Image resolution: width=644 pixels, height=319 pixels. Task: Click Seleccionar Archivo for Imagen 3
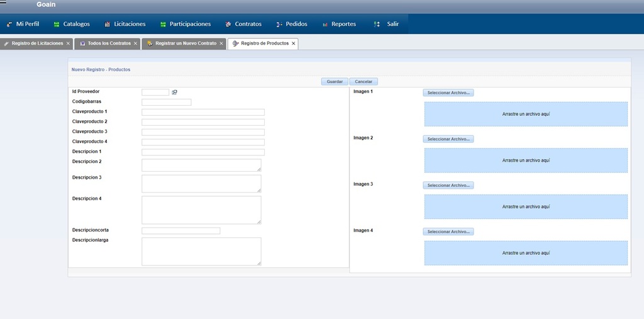pyautogui.click(x=448, y=186)
